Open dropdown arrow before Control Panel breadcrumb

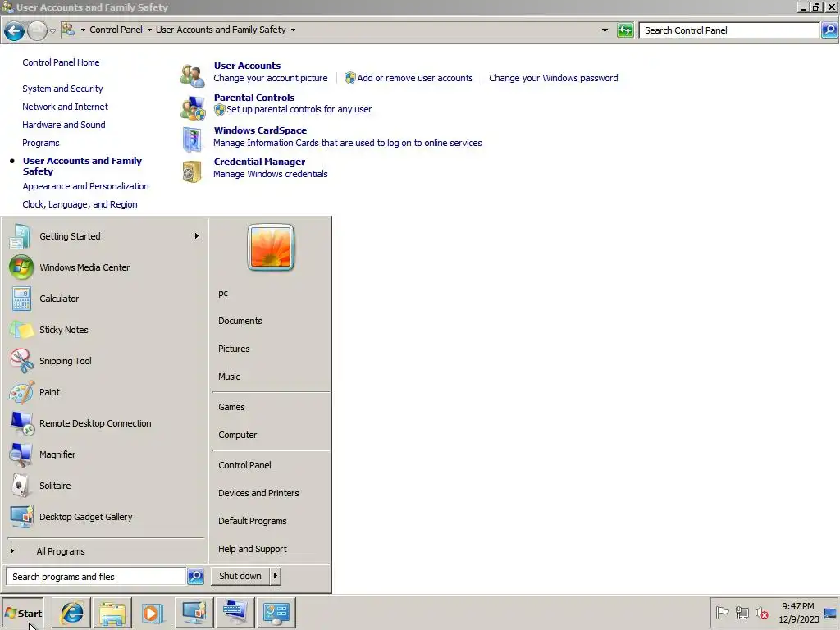pyautogui.click(x=83, y=30)
